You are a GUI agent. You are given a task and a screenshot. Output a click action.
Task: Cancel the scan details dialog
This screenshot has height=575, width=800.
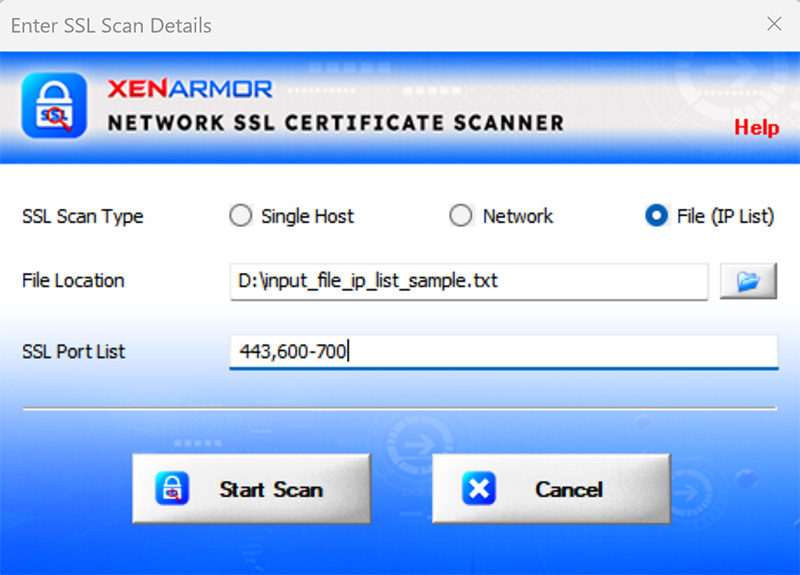(x=551, y=489)
